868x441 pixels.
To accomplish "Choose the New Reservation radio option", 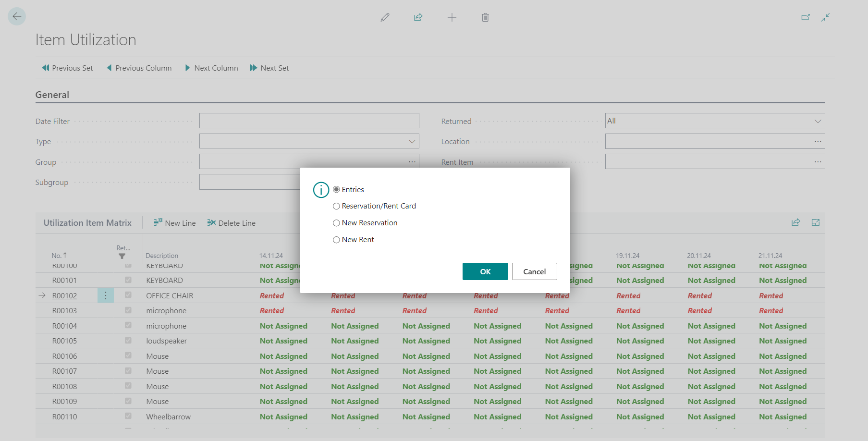I will coord(336,223).
